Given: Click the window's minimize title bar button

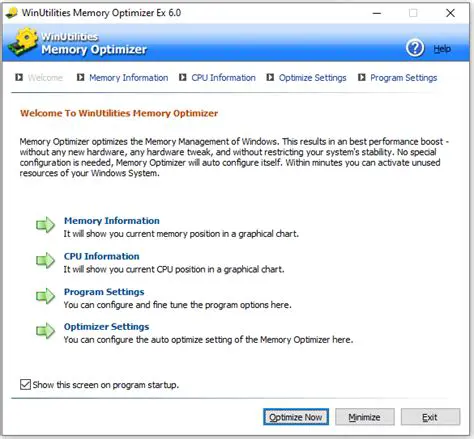Looking at the screenshot, I should 377,13.
